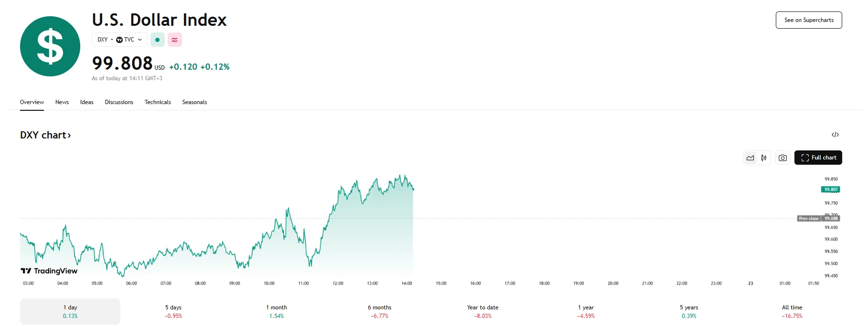Select the 1 month range
Viewport: 868px width, 328px height.
(277, 311)
